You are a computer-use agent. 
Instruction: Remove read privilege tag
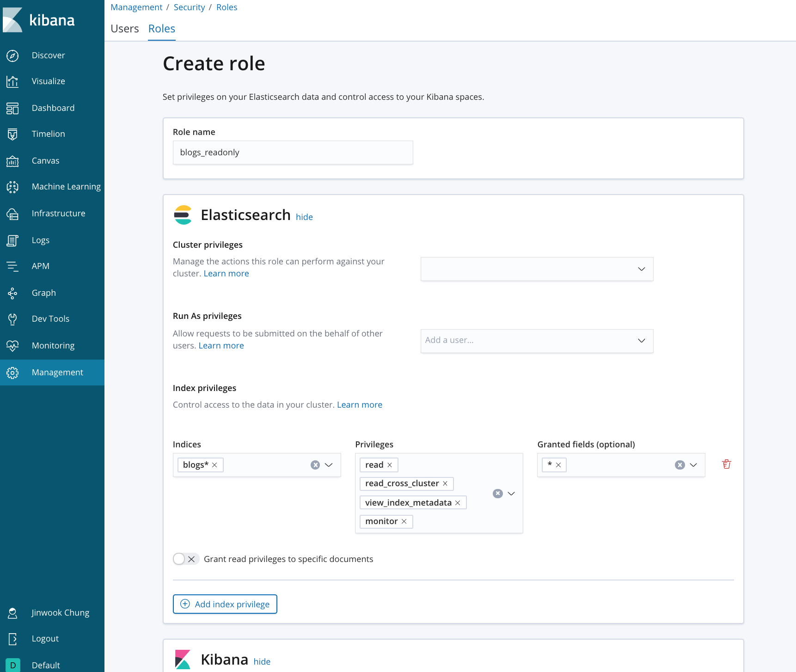click(390, 465)
